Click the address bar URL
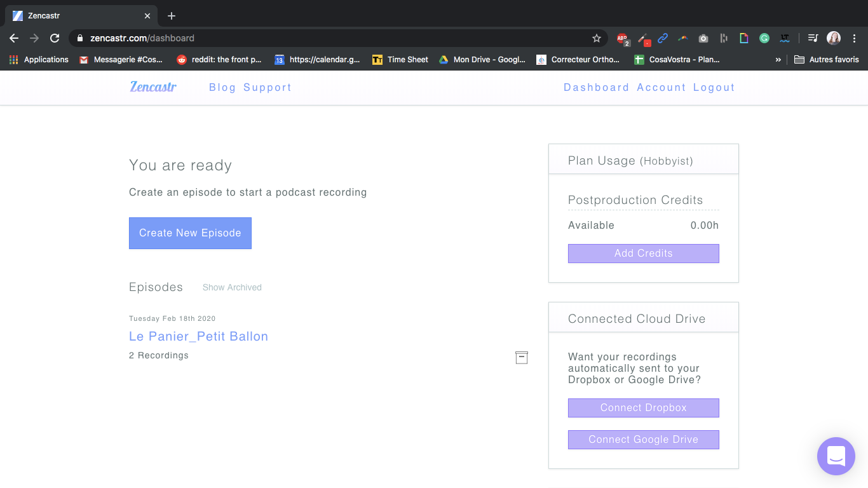 tap(142, 38)
